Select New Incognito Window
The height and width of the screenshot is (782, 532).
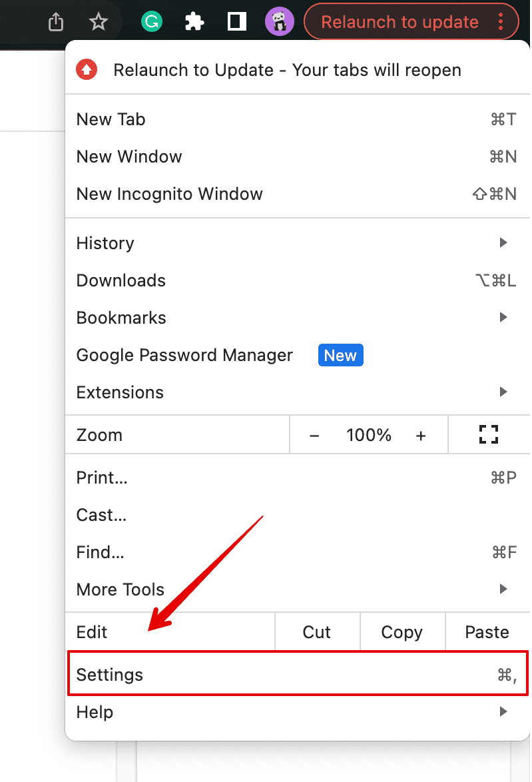pos(170,194)
